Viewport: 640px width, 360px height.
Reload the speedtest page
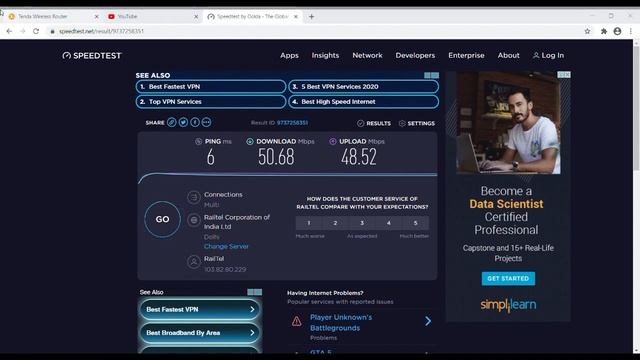point(36,31)
